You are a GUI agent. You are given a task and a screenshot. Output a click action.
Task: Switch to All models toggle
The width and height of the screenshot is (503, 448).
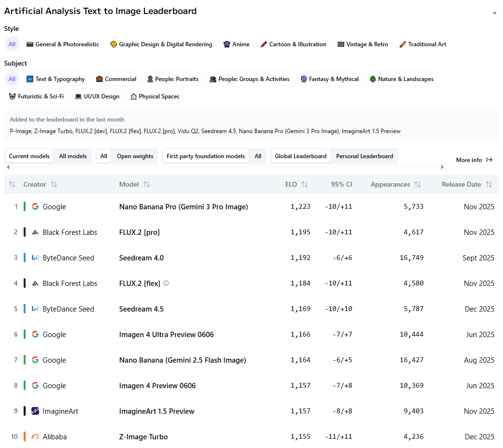click(x=73, y=156)
